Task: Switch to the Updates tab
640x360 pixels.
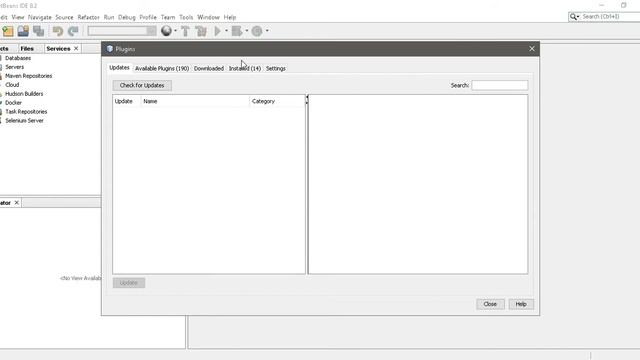Action: tap(119, 68)
